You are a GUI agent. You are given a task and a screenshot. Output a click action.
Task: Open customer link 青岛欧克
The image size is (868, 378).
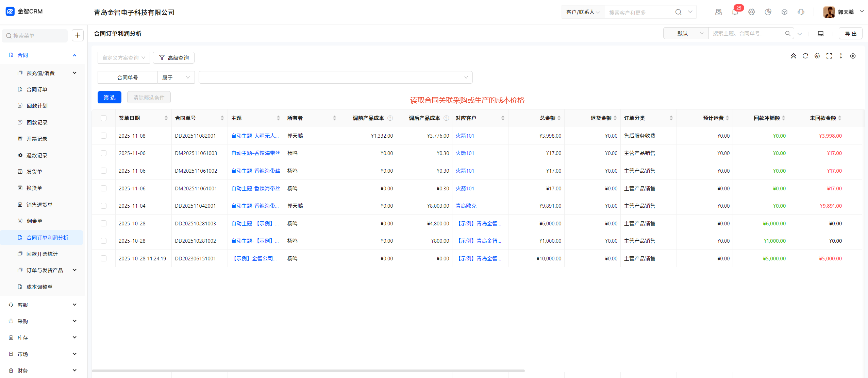[x=466, y=206]
